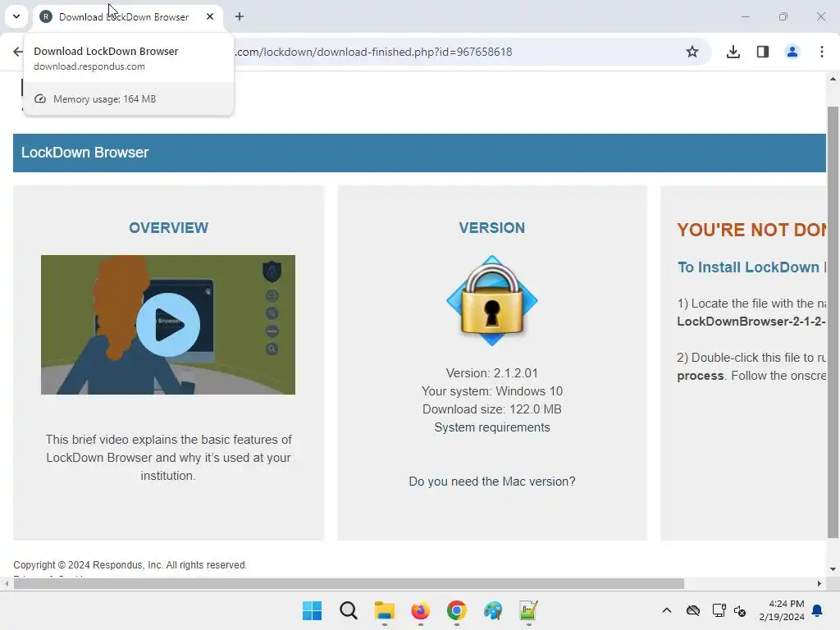Click the LockDown Browser banner title
The width and height of the screenshot is (840, 630).
coord(84,153)
